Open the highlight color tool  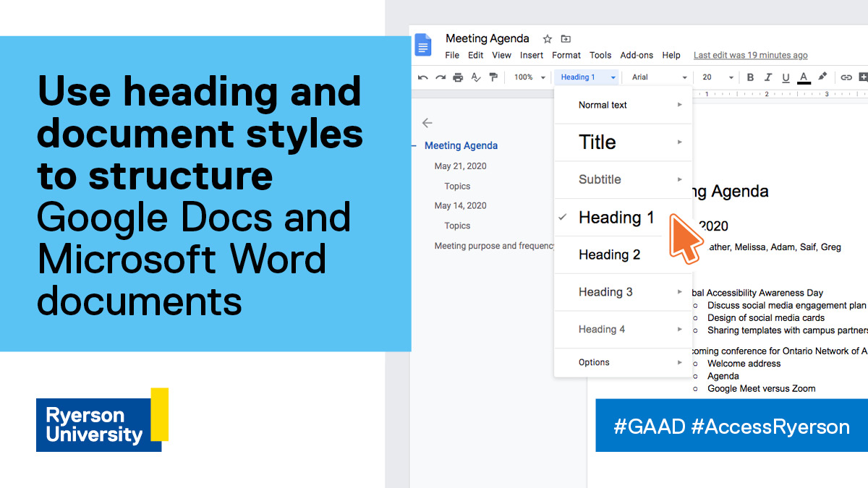tap(822, 77)
